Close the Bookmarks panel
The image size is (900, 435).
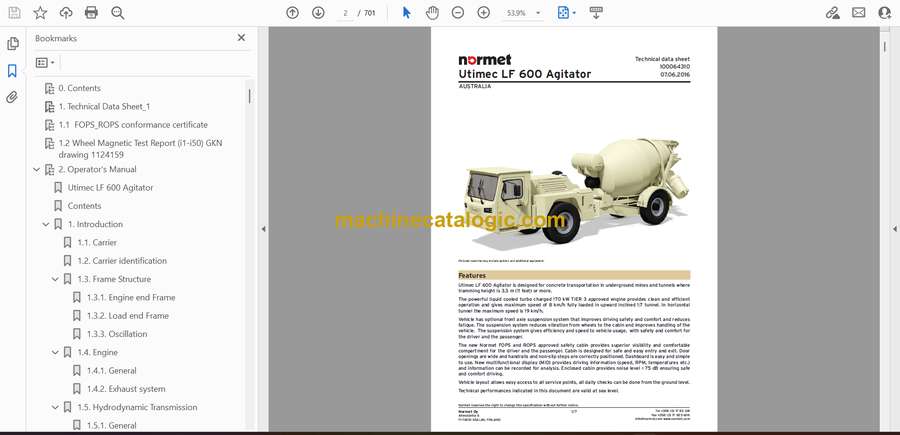click(x=241, y=38)
